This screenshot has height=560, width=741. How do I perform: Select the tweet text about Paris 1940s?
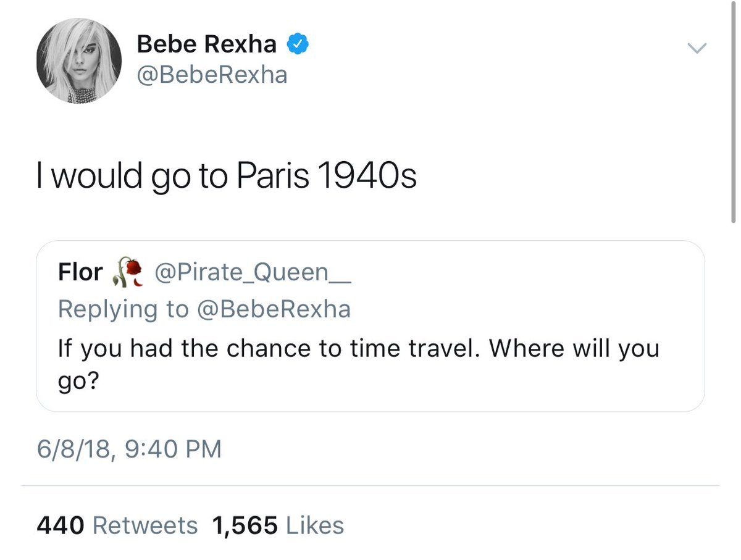click(227, 177)
